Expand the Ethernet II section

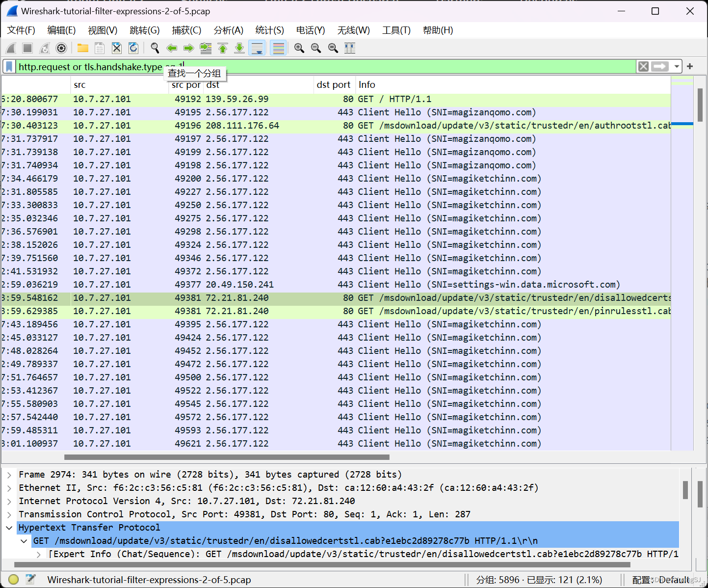[9, 488]
